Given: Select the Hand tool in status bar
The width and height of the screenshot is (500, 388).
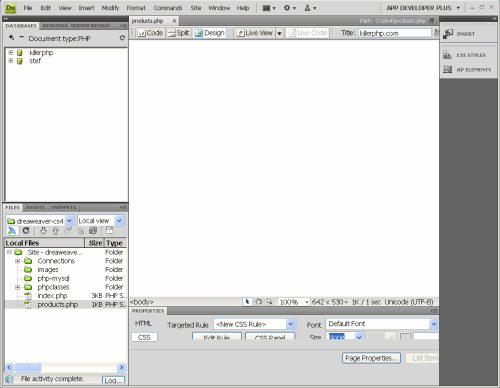Looking at the screenshot, I should [258, 302].
